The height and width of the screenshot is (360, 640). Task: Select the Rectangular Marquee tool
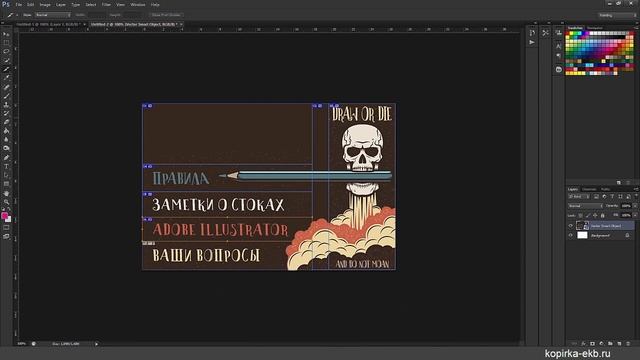click(x=6, y=42)
